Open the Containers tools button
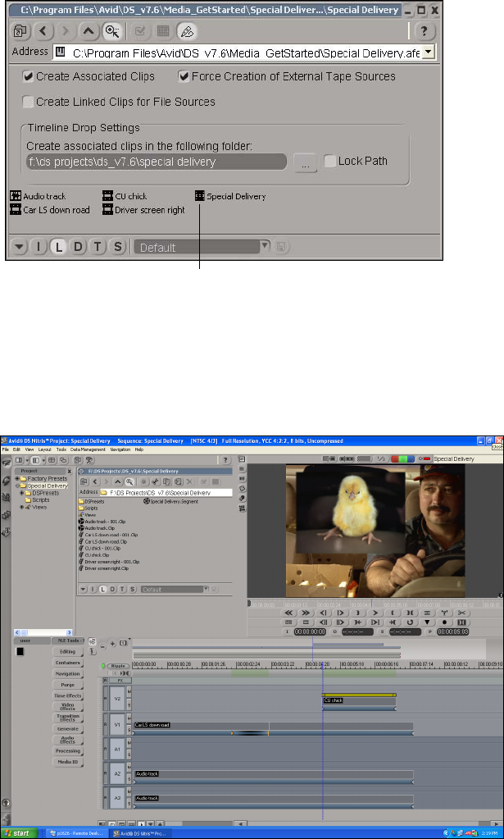 [x=68, y=663]
